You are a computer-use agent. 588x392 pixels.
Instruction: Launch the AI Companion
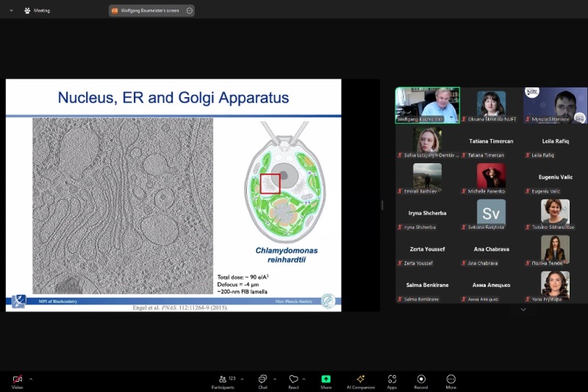[x=360, y=379]
